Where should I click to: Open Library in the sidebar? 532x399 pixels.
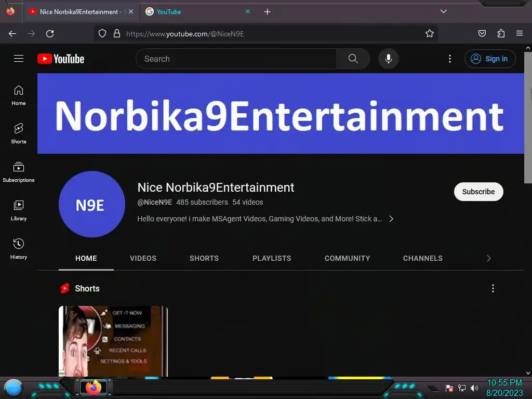[19, 210]
